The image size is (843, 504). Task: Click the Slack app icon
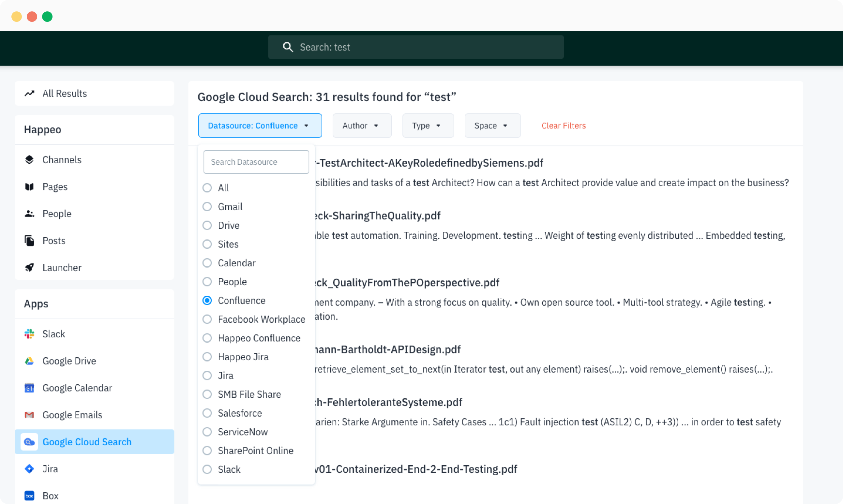point(30,334)
